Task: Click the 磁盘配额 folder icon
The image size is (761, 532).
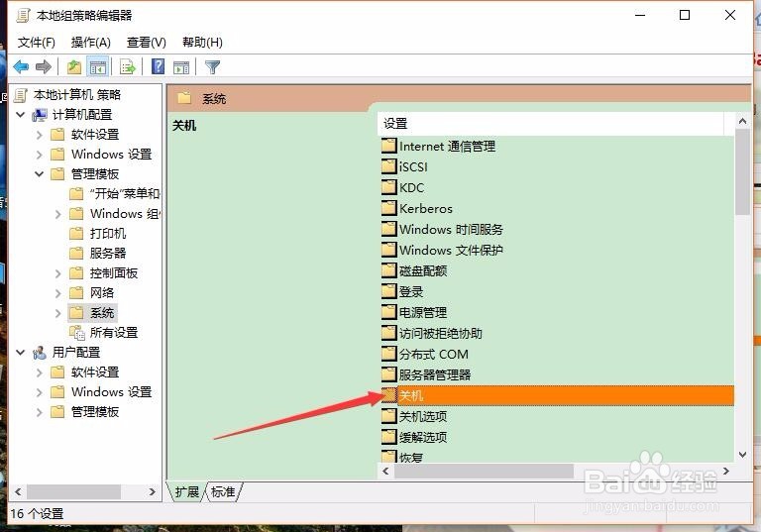Action: (x=388, y=270)
